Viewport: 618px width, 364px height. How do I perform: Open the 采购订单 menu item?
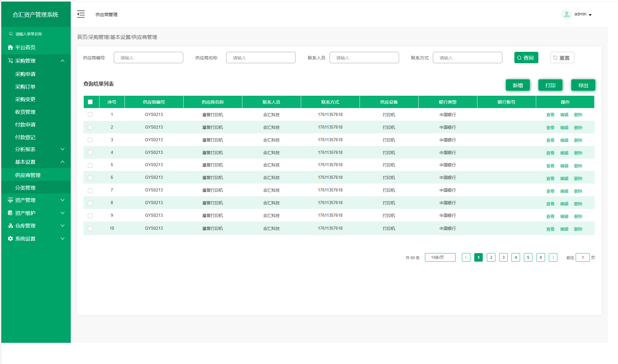(25, 87)
